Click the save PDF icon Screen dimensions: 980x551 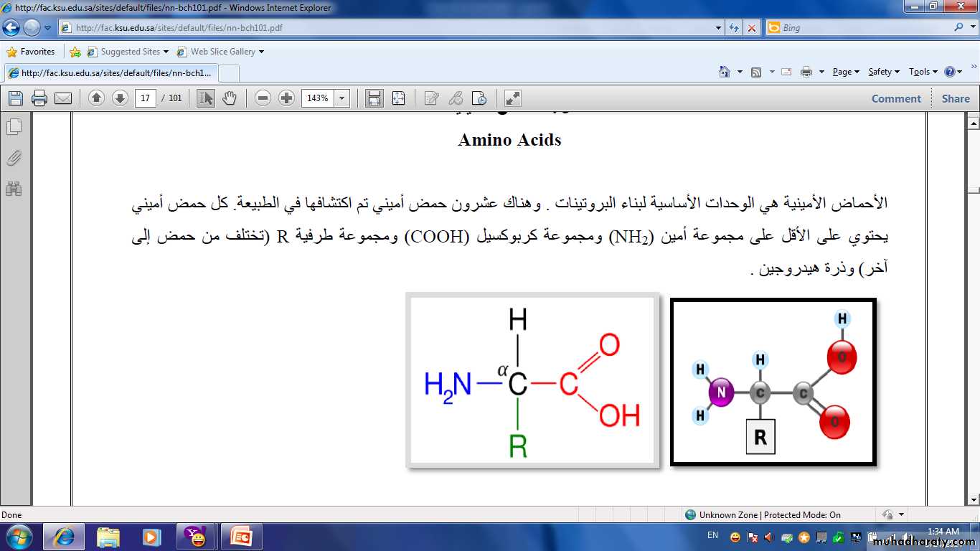(16, 98)
